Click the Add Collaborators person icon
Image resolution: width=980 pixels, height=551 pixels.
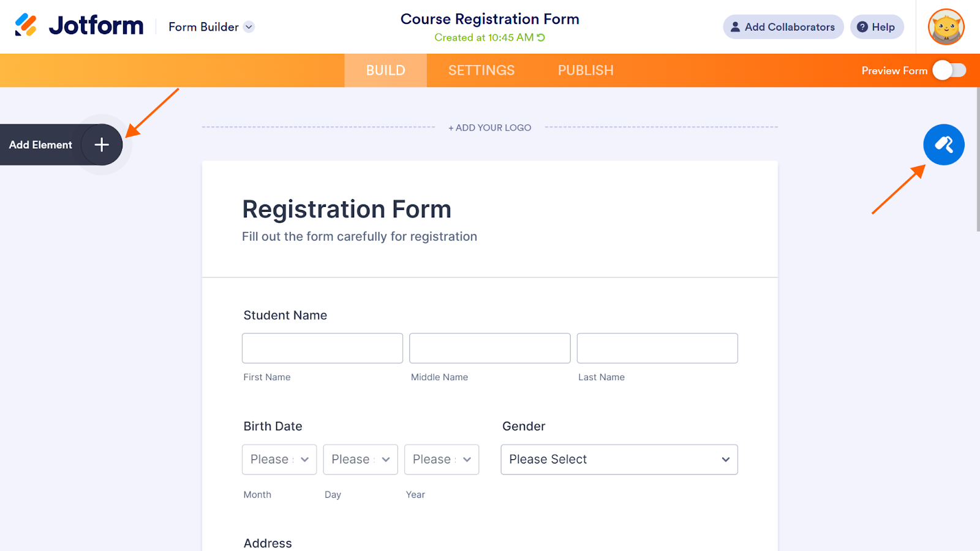[x=735, y=27]
